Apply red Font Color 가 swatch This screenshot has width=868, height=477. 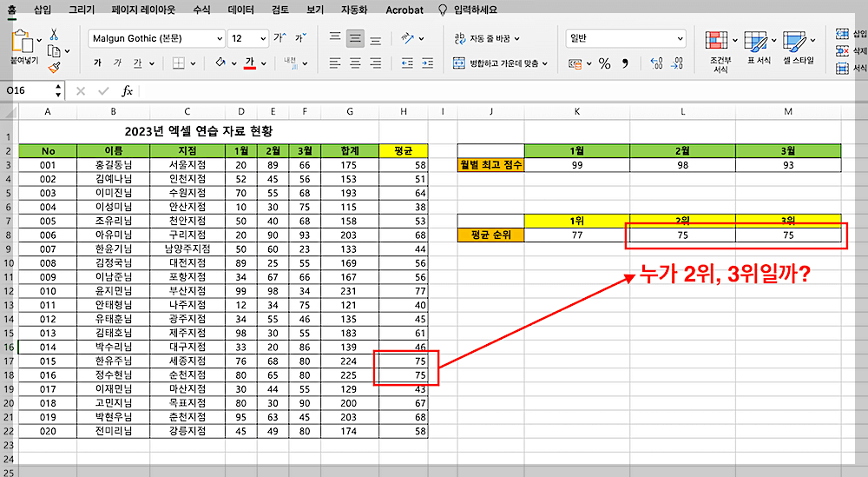point(250,63)
